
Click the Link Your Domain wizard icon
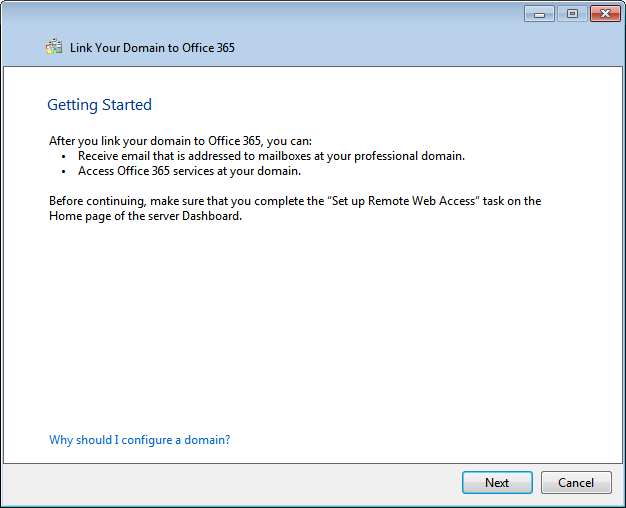[54, 47]
